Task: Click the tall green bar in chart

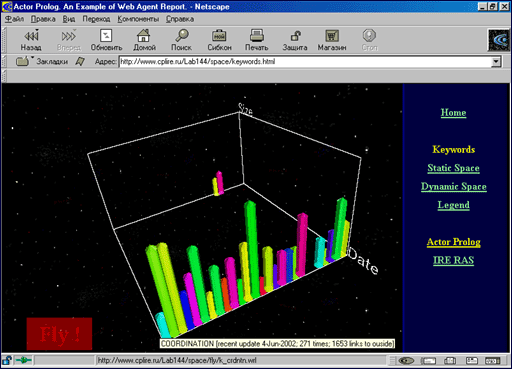Action: pyautogui.click(x=252, y=248)
